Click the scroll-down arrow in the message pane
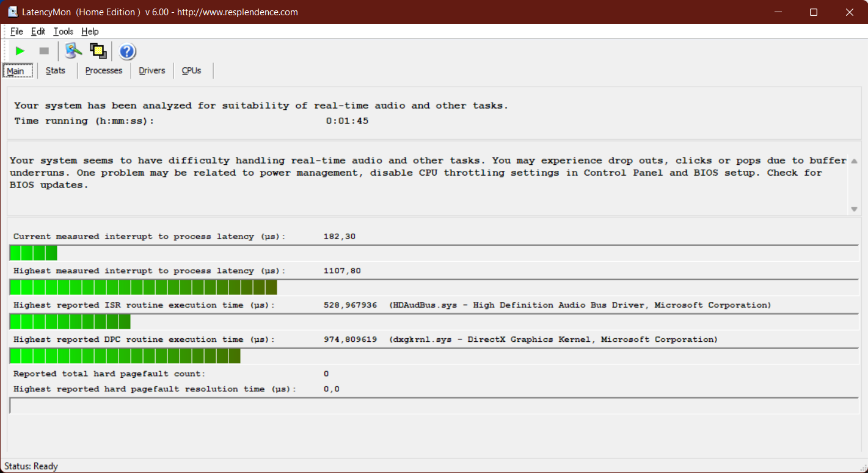 [x=854, y=209]
